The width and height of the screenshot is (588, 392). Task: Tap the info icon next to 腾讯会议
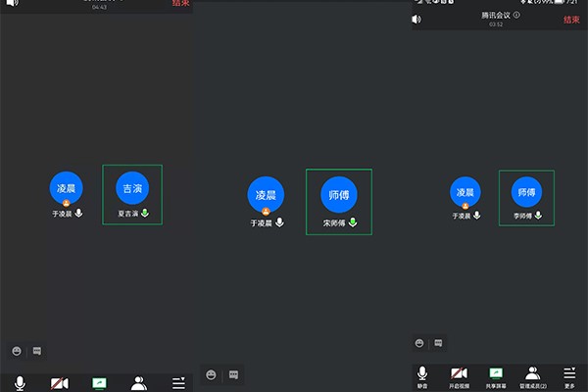click(516, 16)
